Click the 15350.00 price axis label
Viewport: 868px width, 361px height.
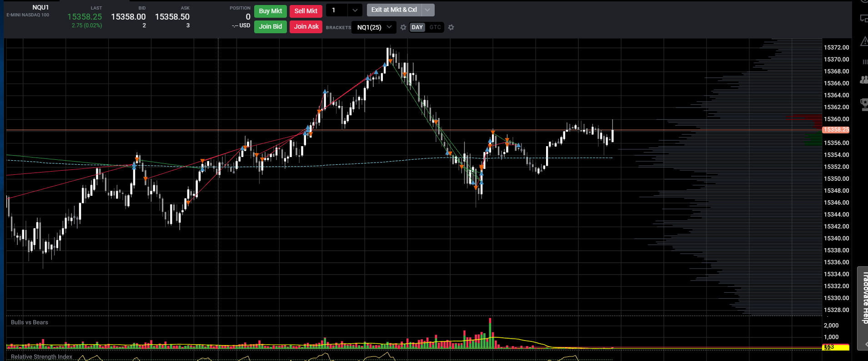pyautogui.click(x=837, y=178)
